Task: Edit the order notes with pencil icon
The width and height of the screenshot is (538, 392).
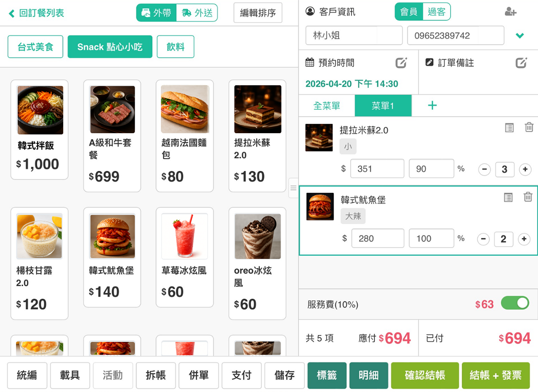Action: click(x=521, y=63)
